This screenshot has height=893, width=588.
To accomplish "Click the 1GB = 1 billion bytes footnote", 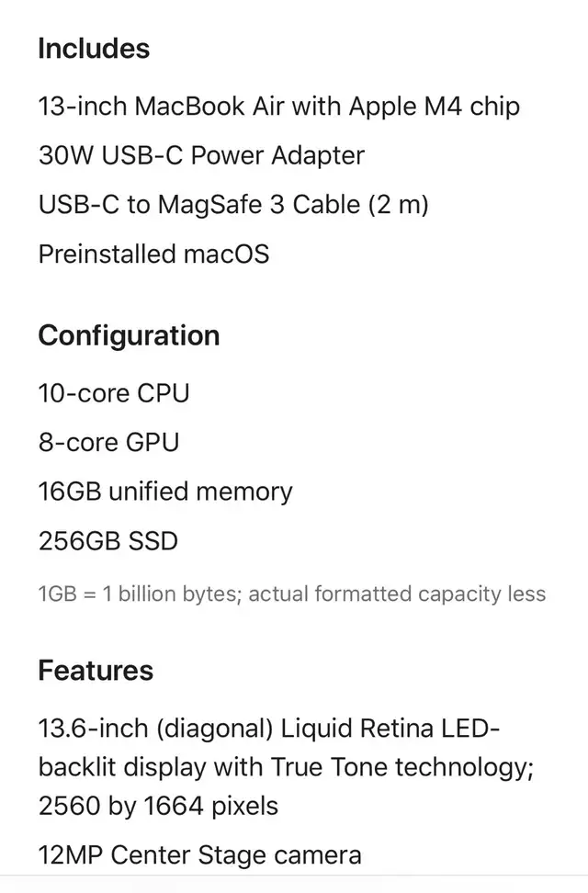I will pos(292,594).
